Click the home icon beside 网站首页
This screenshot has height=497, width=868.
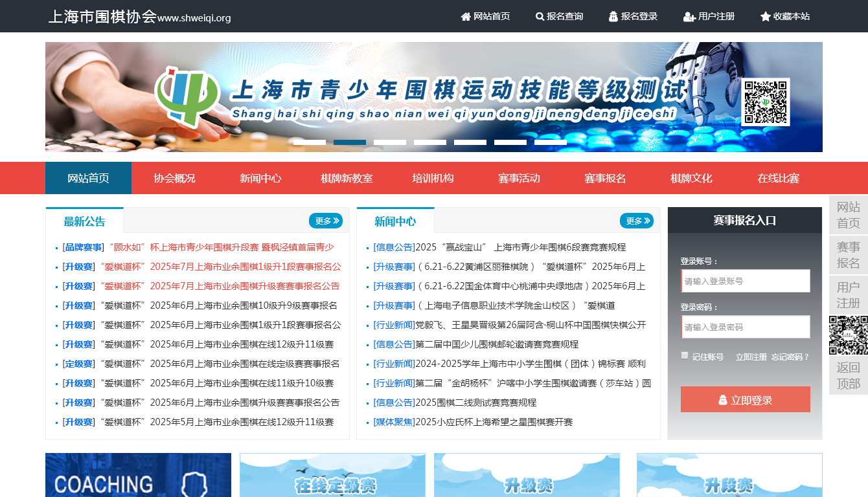(466, 17)
